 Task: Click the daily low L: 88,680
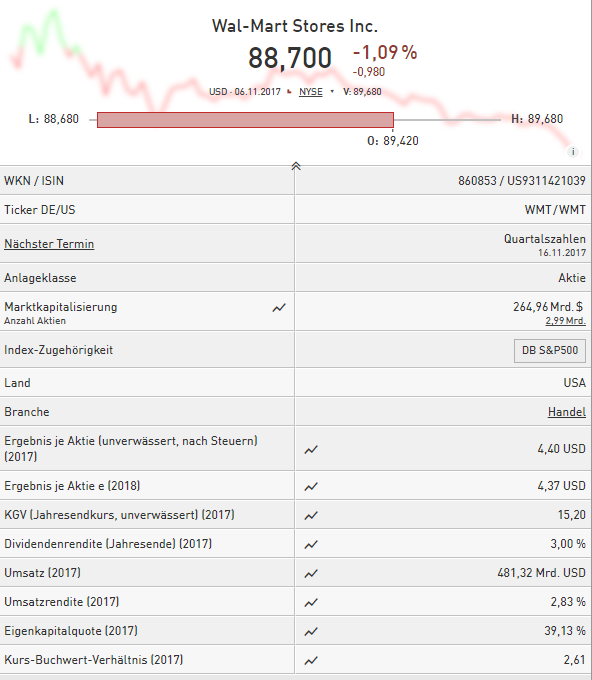(x=54, y=119)
